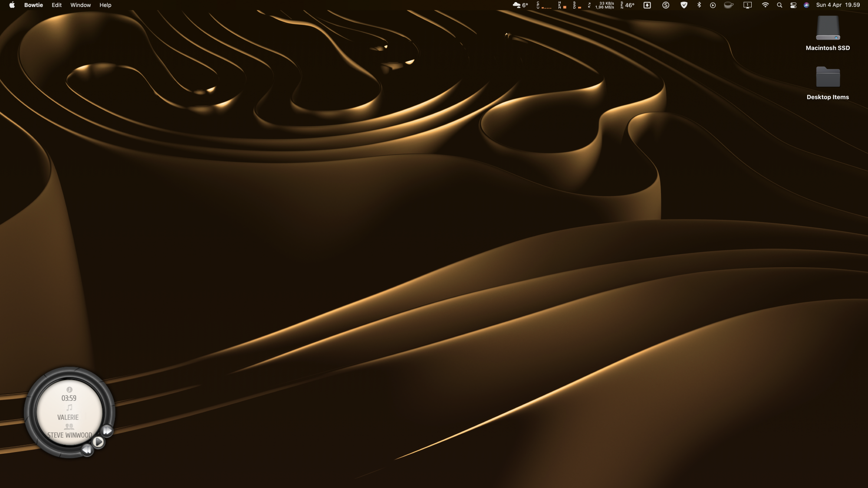Open the Bowtie application menu
This screenshot has width=868, height=488.
tap(33, 5)
